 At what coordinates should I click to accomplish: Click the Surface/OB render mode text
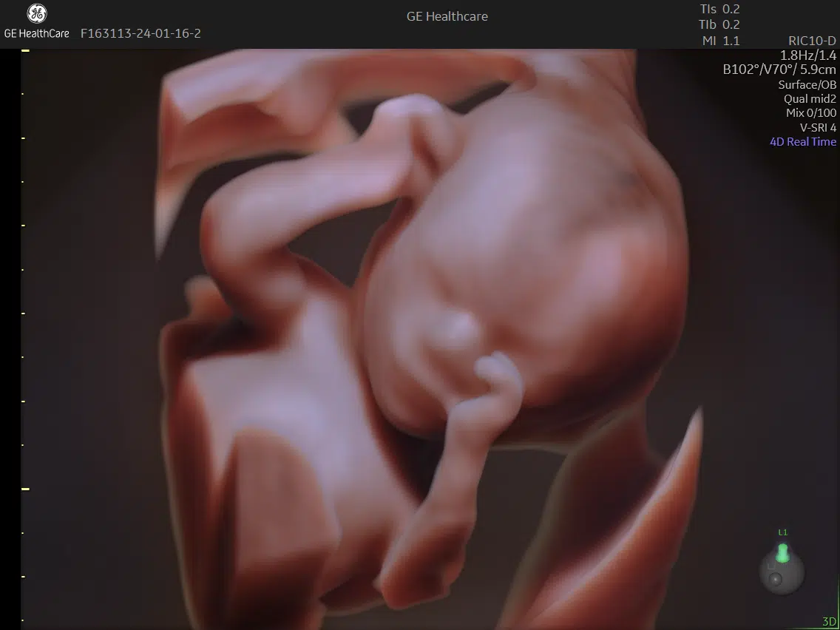pyautogui.click(x=807, y=85)
